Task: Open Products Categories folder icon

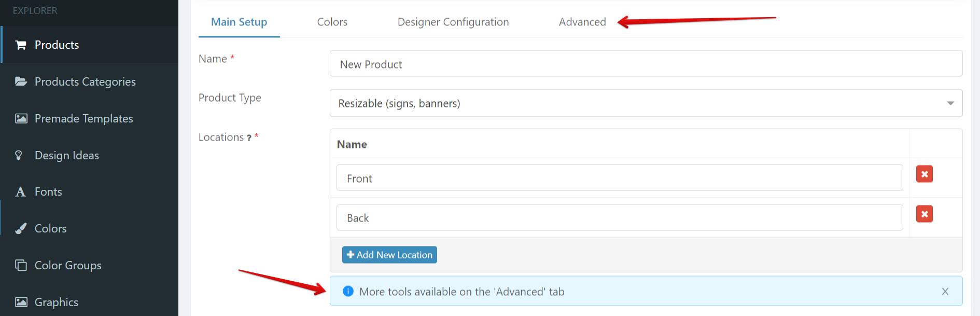Action: (x=21, y=81)
